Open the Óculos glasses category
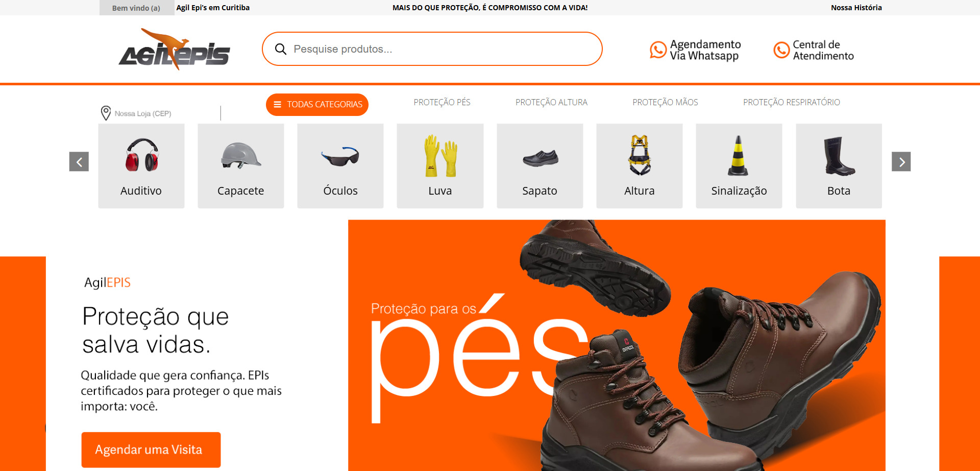This screenshot has height=471, width=980. (340, 166)
